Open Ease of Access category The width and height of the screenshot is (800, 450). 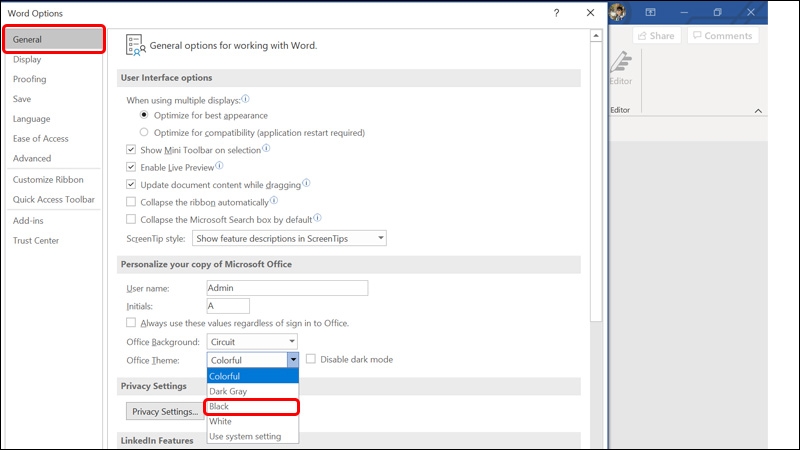point(54,139)
